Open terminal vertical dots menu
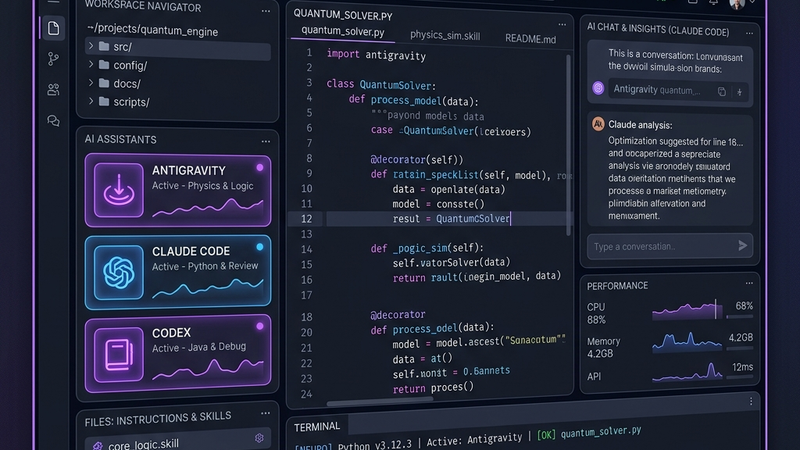 click(751, 402)
